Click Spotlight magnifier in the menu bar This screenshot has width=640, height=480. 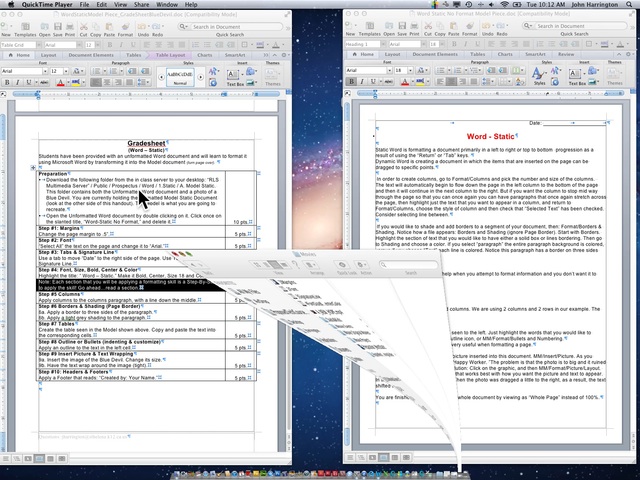[x=629, y=4]
